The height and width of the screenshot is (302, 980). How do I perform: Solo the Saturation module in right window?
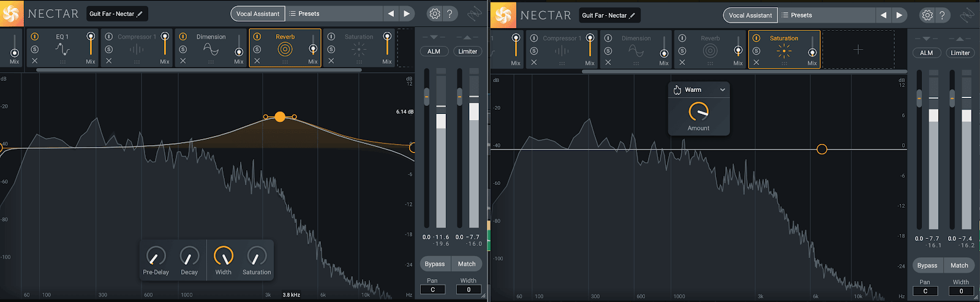(x=756, y=51)
